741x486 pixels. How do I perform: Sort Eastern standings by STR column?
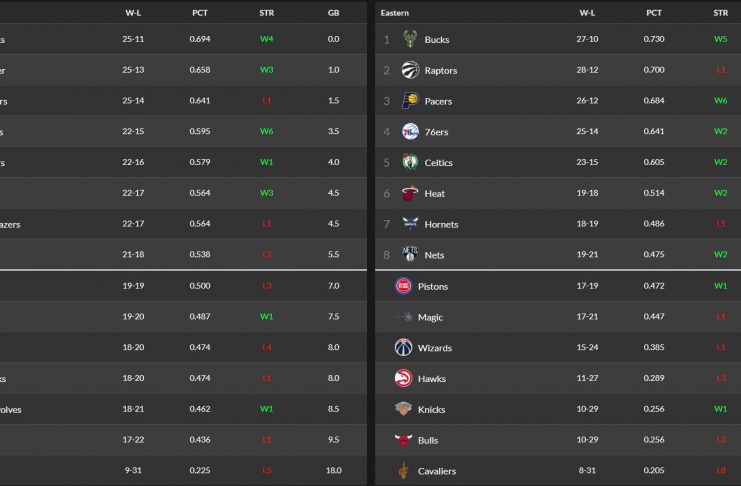tap(720, 13)
